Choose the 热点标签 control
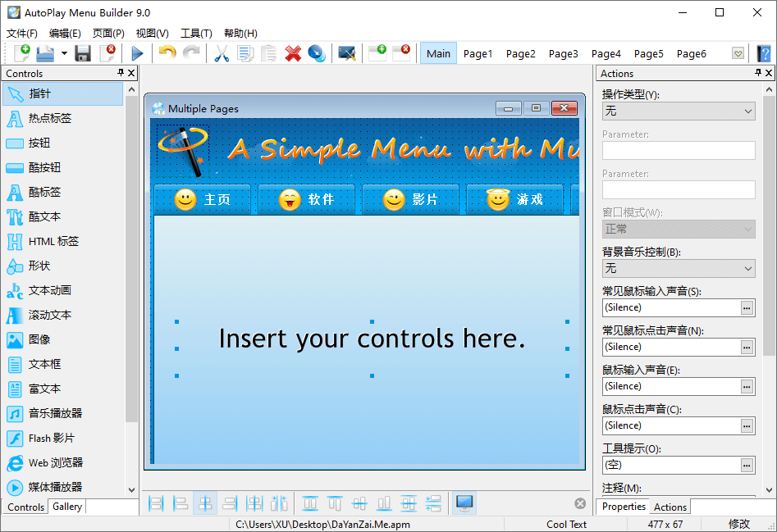This screenshot has height=532, width=777. point(63,118)
